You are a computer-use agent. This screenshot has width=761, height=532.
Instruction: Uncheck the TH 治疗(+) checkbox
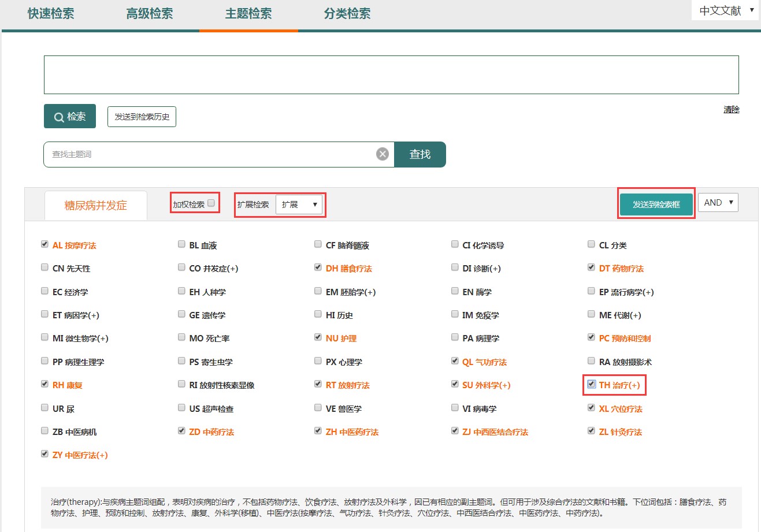pos(591,384)
